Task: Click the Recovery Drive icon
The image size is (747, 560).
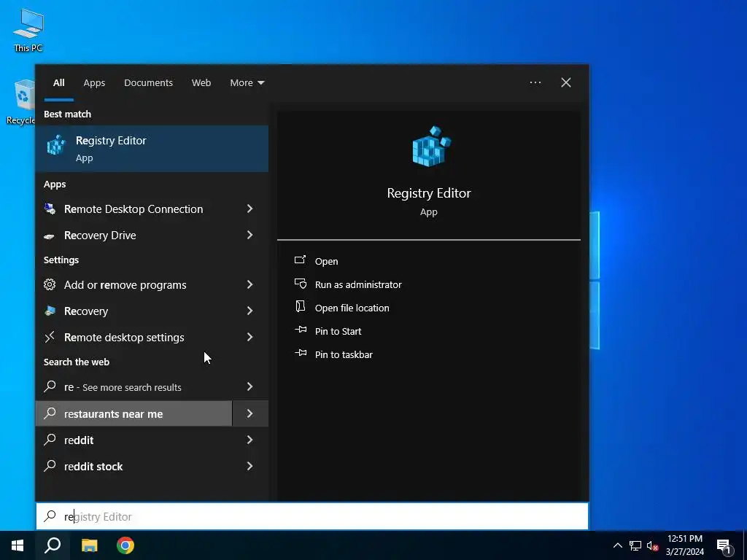Action: 49,236
